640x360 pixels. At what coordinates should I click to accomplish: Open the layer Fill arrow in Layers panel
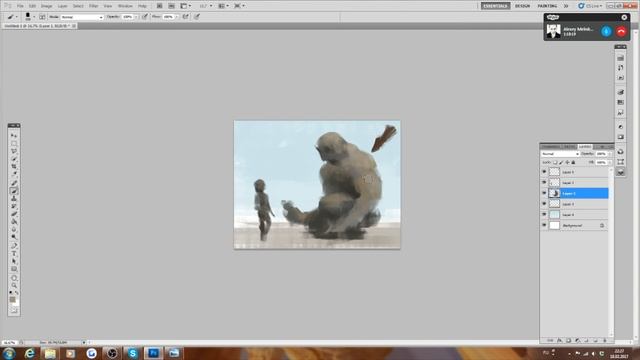point(610,162)
